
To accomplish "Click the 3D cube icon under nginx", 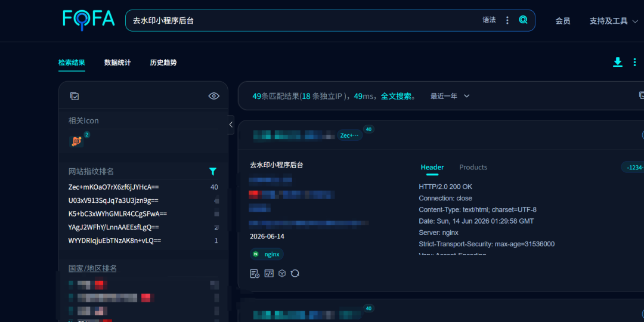I will tap(281, 274).
